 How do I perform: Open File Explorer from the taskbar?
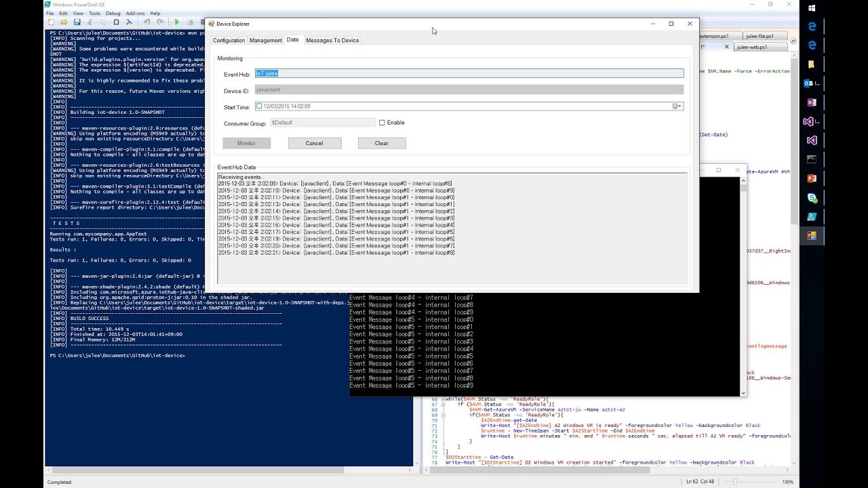(811, 64)
